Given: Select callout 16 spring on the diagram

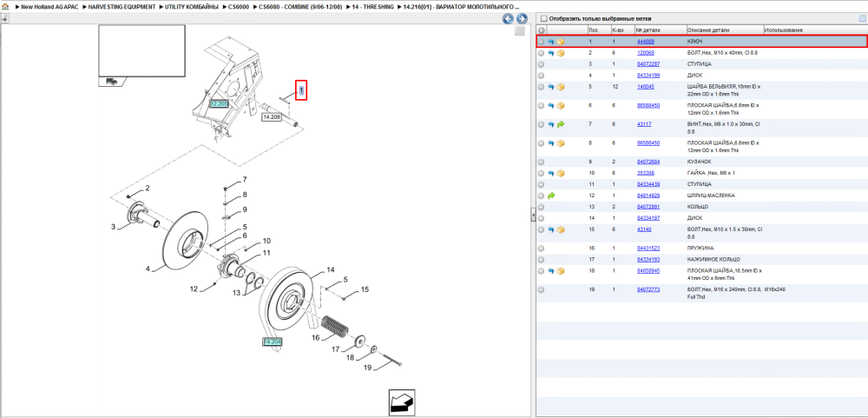Looking at the screenshot, I should [315, 337].
